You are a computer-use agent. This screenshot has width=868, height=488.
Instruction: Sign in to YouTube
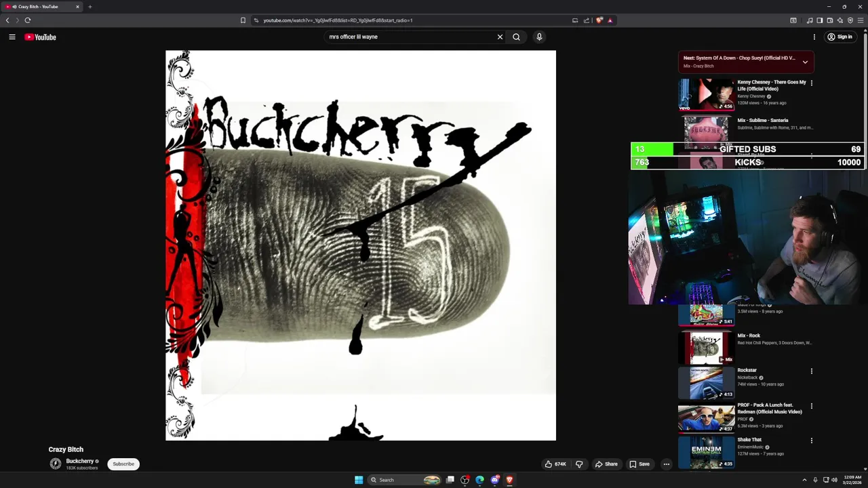[840, 37]
